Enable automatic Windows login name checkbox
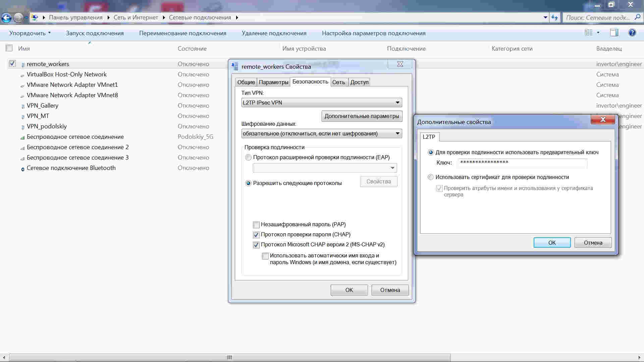The width and height of the screenshot is (644, 362). point(265,256)
